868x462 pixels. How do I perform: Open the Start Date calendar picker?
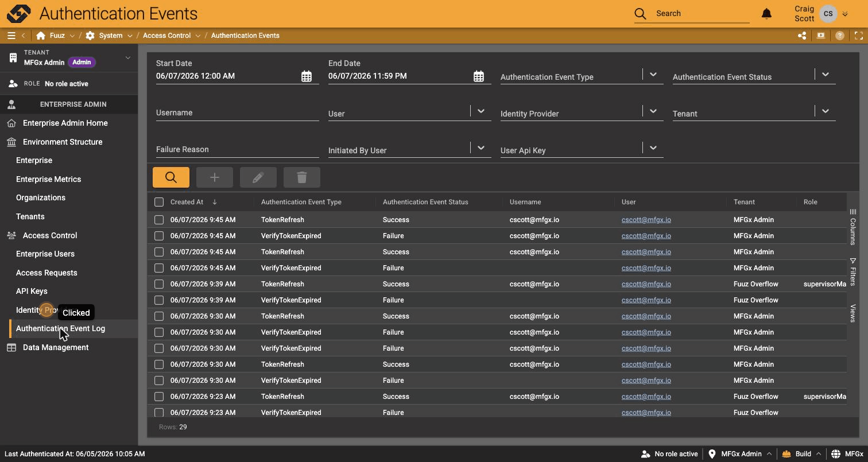click(307, 76)
